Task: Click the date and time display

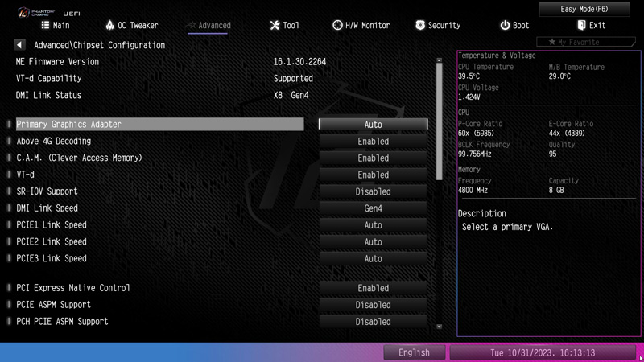Action: coord(542,352)
